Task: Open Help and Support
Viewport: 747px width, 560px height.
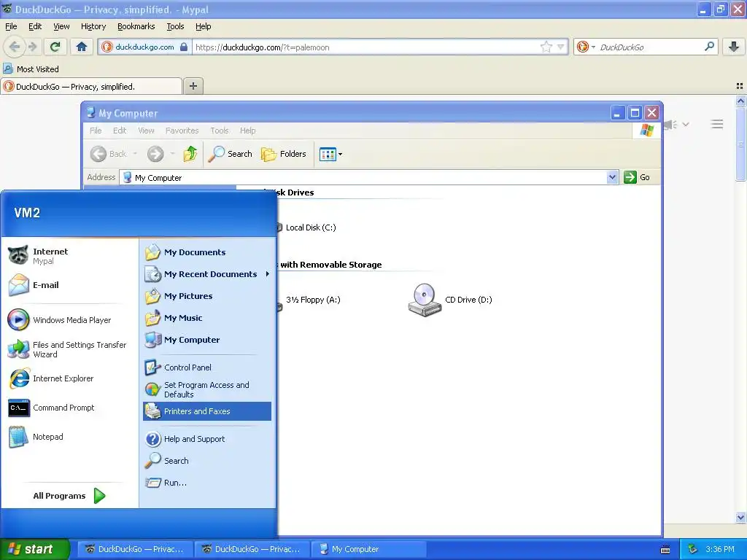Action: (206, 438)
